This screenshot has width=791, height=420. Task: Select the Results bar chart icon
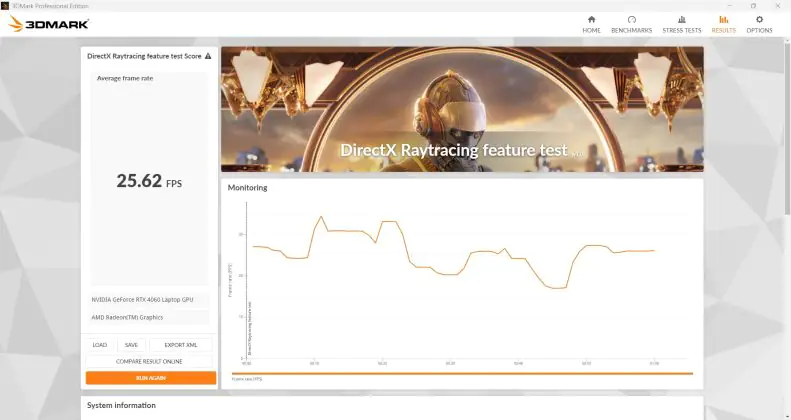tap(723, 19)
